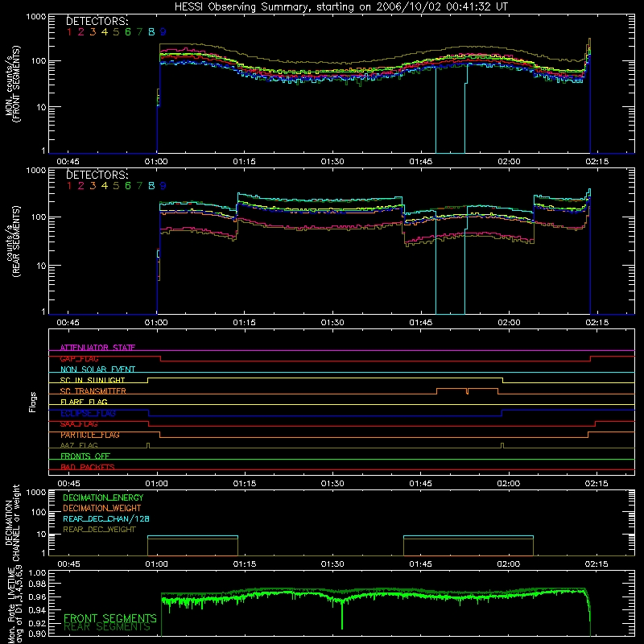Click REAR SEGMENTS legend in livetime plot
The image size is (644, 644).
point(107,627)
